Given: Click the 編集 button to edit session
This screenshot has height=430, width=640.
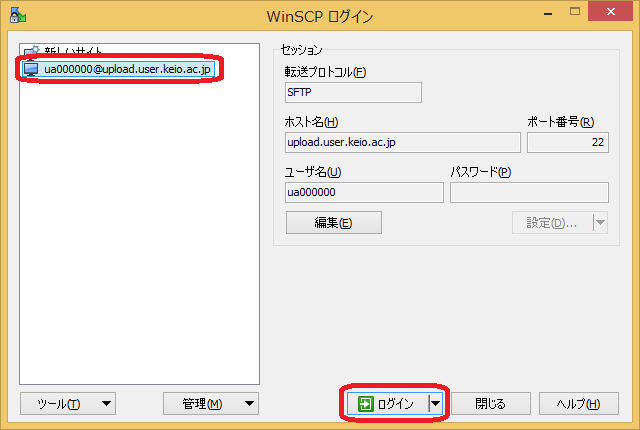Looking at the screenshot, I should tap(333, 222).
